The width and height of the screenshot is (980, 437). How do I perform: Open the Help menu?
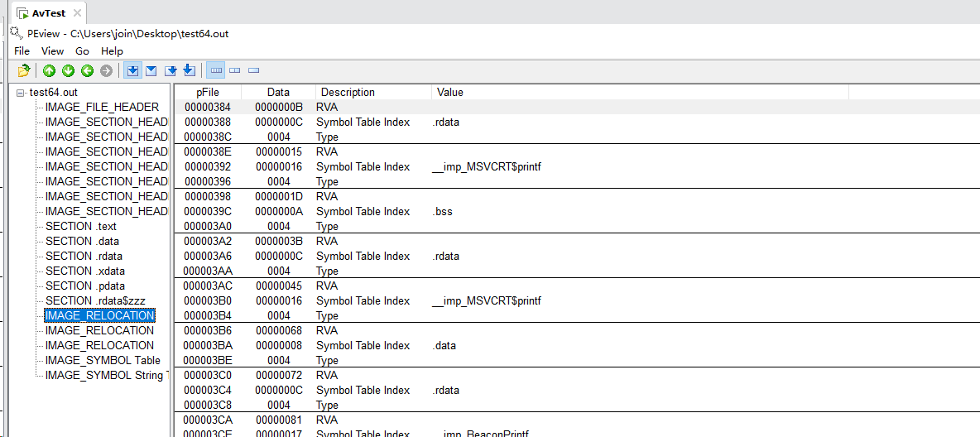click(112, 51)
